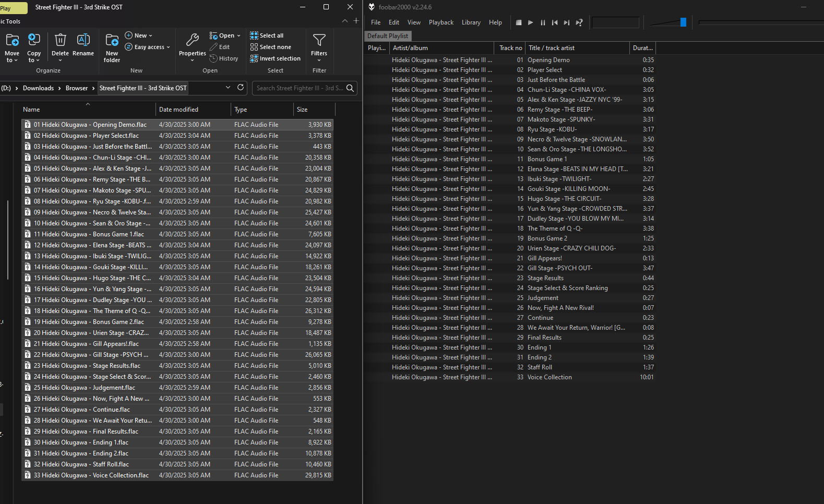The height and width of the screenshot is (504, 824).
Task: Select the file 01 Opening Demo.flac
Action: [x=177, y=125]
